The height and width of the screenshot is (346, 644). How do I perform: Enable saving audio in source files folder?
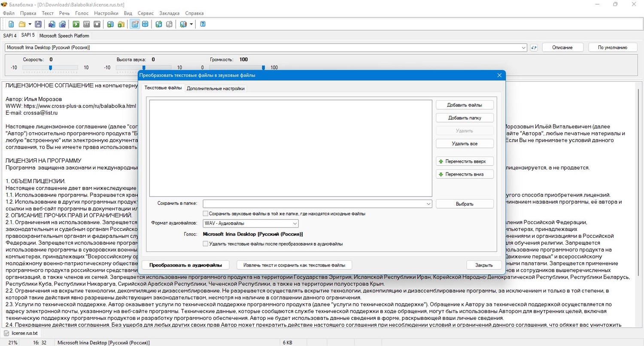206,213
